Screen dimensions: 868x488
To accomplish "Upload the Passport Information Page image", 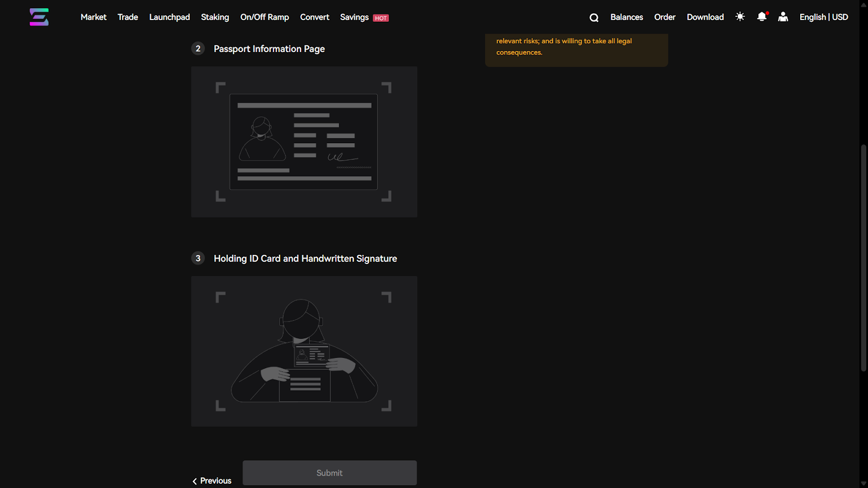I will (304, 142).
